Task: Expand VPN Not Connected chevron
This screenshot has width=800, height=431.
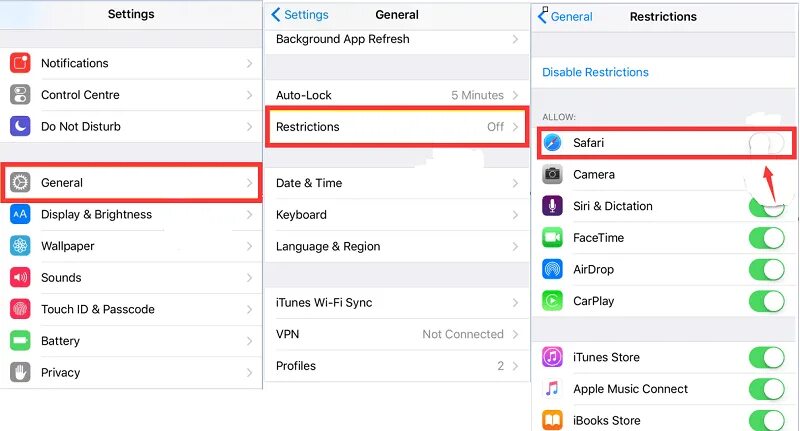Action: click(x=515, y=334)
